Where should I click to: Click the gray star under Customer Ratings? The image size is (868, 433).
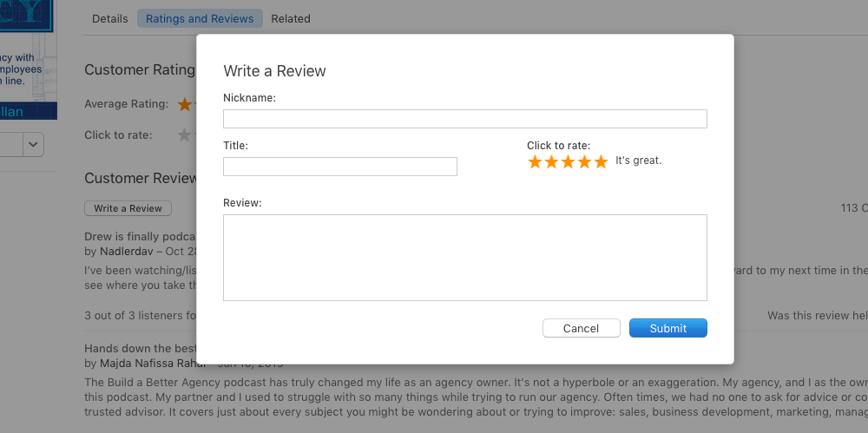(x=184, y=135)
